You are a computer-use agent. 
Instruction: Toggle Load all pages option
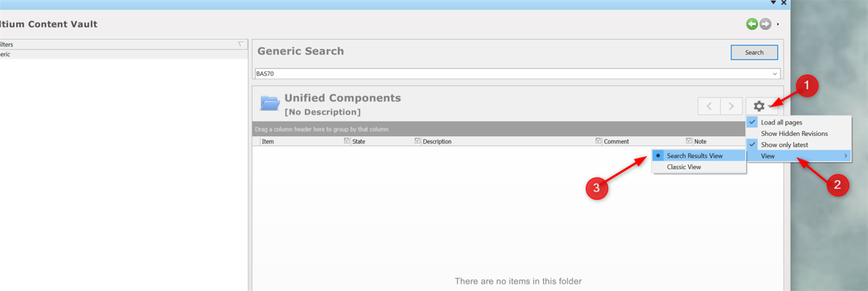[x=781, y=122]
